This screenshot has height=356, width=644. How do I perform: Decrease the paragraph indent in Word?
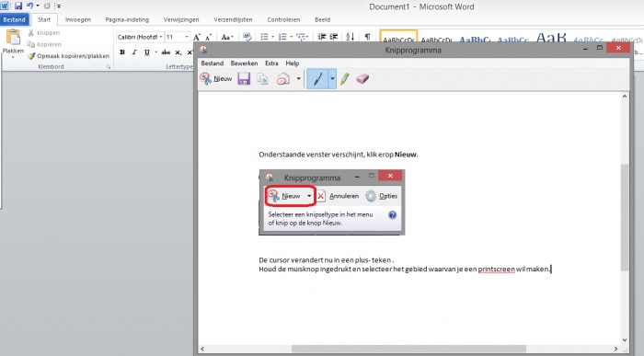click(x=322, y=37)
